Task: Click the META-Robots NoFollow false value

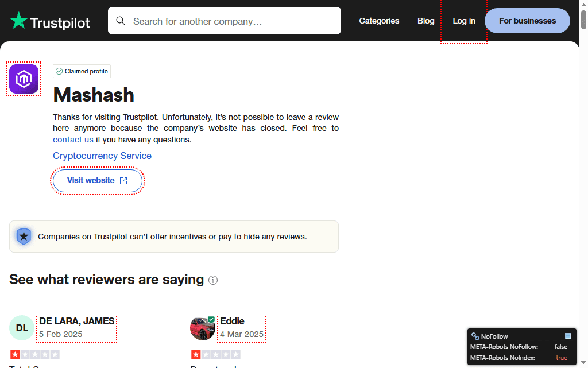Action: tap(561, 347)
